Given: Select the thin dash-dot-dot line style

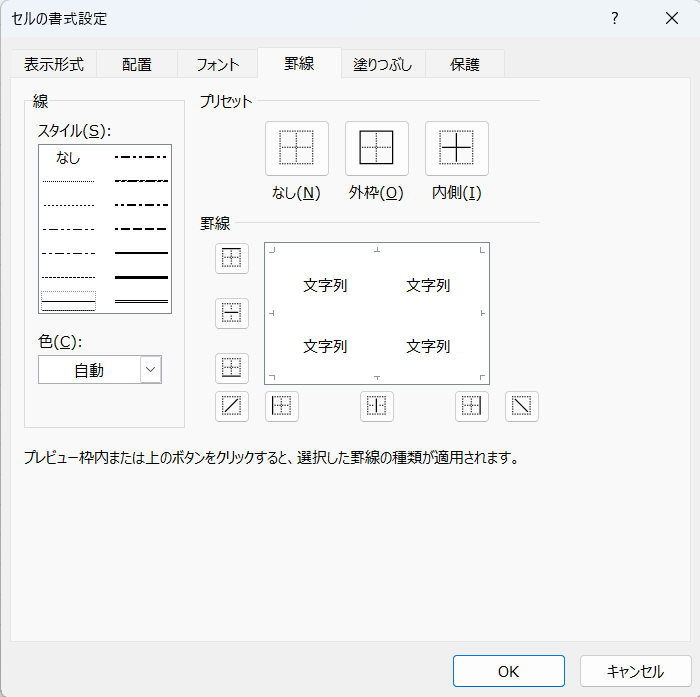Looking at the screenshot, I should click(68, 229).
